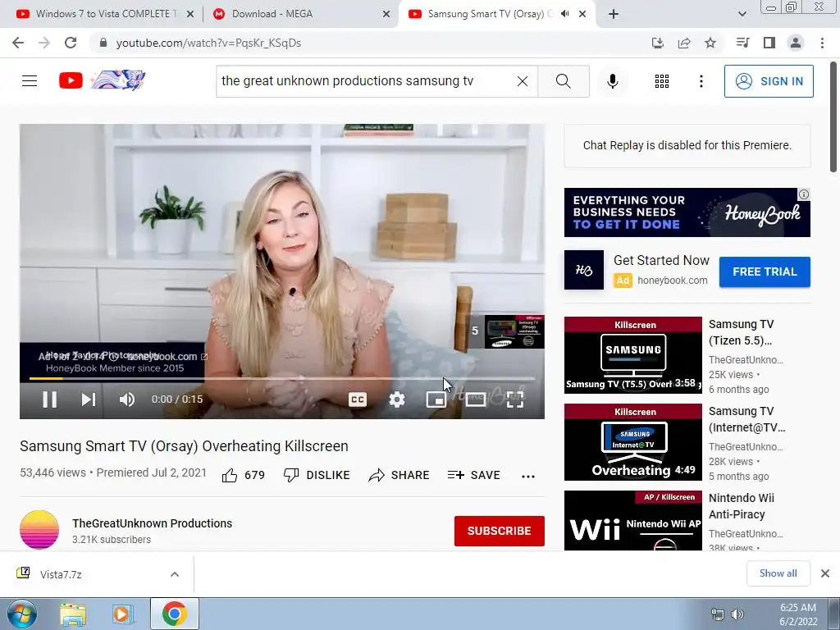Open the YouTube guide hamburger menu
The width and height of the screenshot is (840, 630).
pyautogui.click(x=30, y=81)
